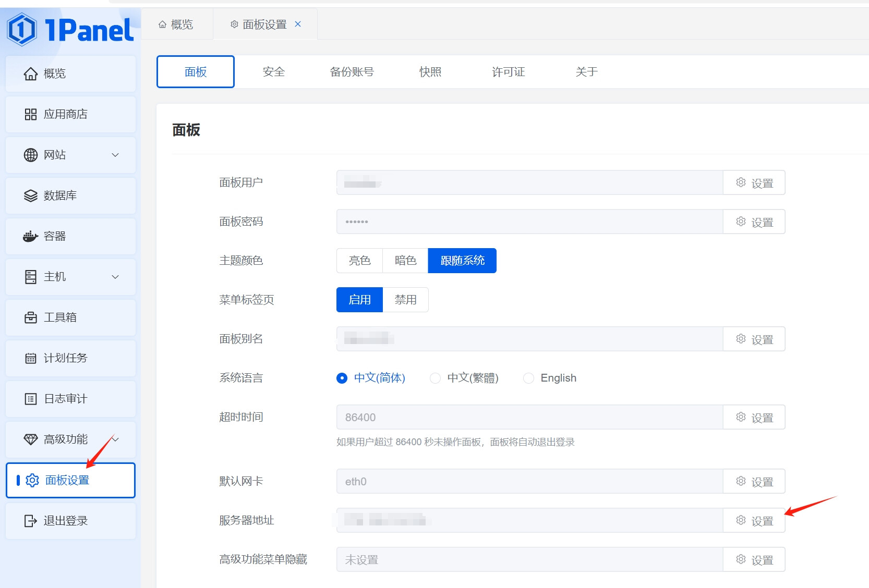869x588 pixels.
Task: Click the 超时时间 field showing 86400
Action: tap(529, 417)
